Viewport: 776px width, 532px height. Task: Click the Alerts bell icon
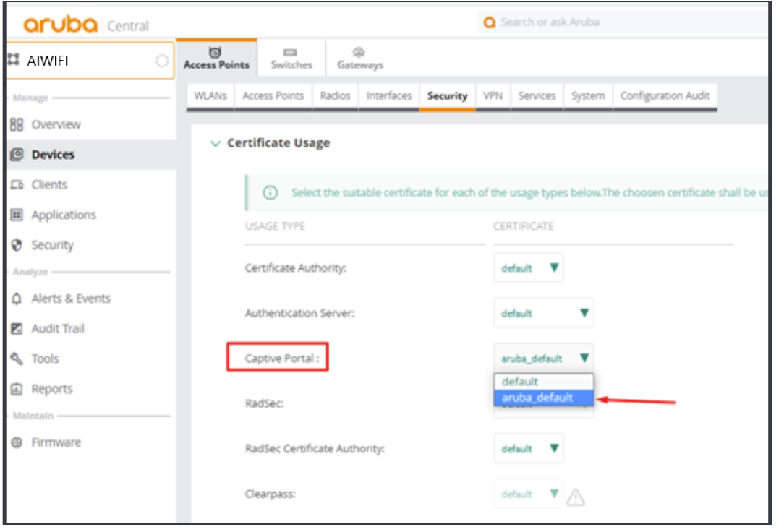(x=17, y=299)
